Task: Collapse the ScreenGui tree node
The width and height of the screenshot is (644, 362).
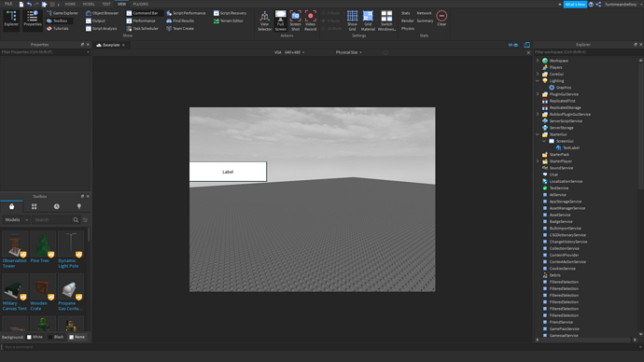Action: click(544, 141)
